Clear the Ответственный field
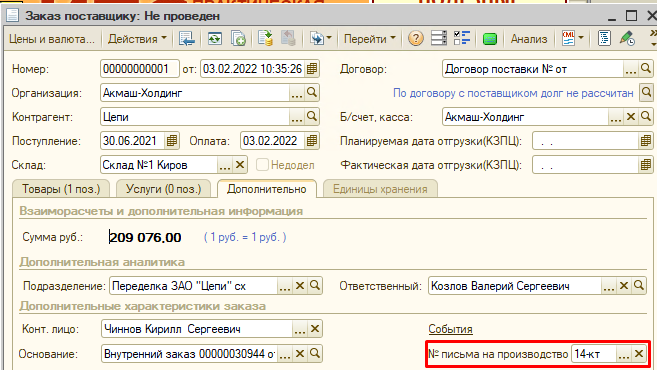Screen dimensions: 657x370 [623, 286]
